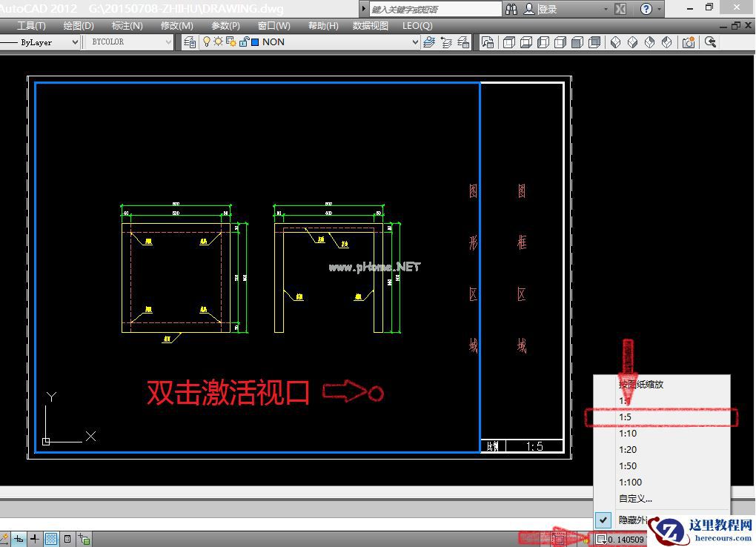Open the 标注(N) menu
Image resolution: width=756 pixels, height=547 pixels.
pyautogui.click(x=127, y=25)
